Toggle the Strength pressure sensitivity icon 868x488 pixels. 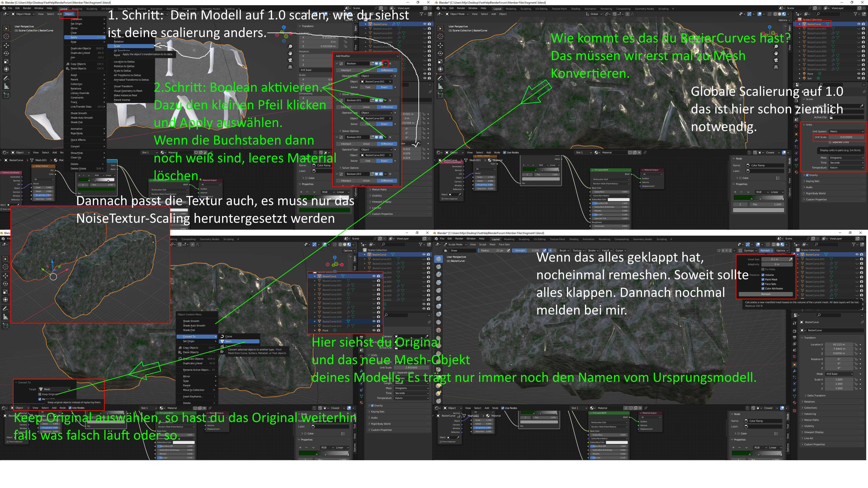(x=544, y=251)
